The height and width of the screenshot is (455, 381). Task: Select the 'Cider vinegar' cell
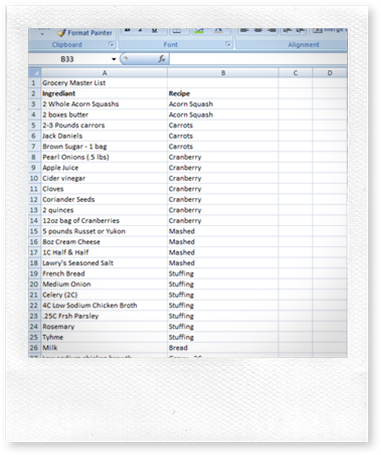coord(104,178)
